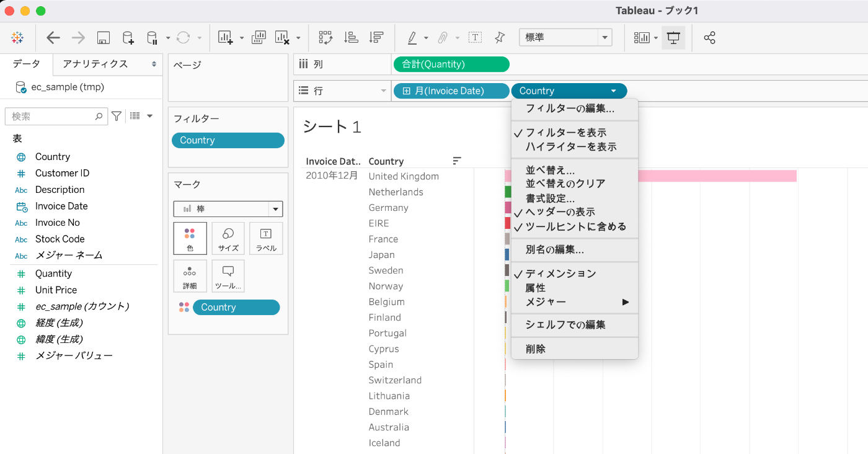This screenshot has height=454, width=868.
Task: Select '削除' to remove the Country pill
Action: 575,349
